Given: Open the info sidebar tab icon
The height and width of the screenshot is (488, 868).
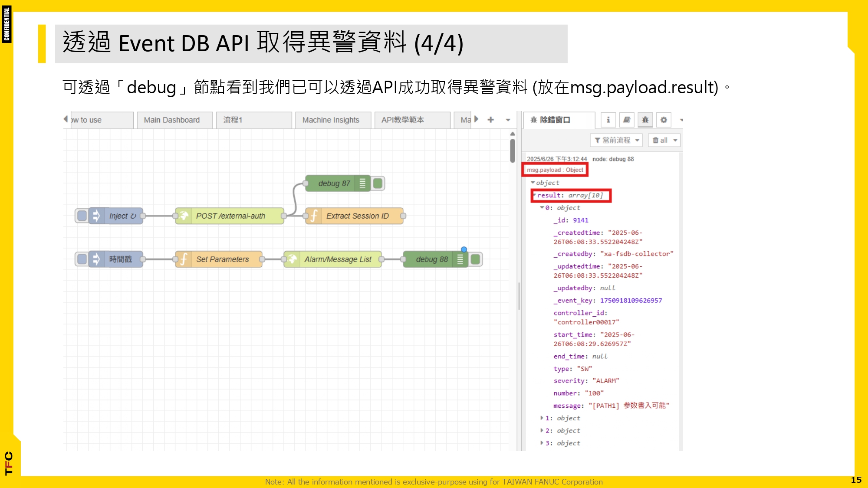Looking at the screenshot, I should (608, 120).
